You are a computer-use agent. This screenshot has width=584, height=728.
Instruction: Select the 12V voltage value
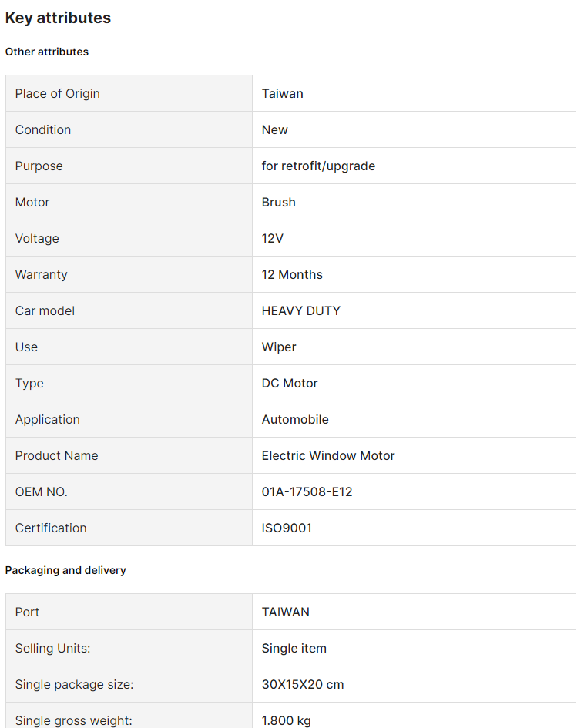[272, 238]
